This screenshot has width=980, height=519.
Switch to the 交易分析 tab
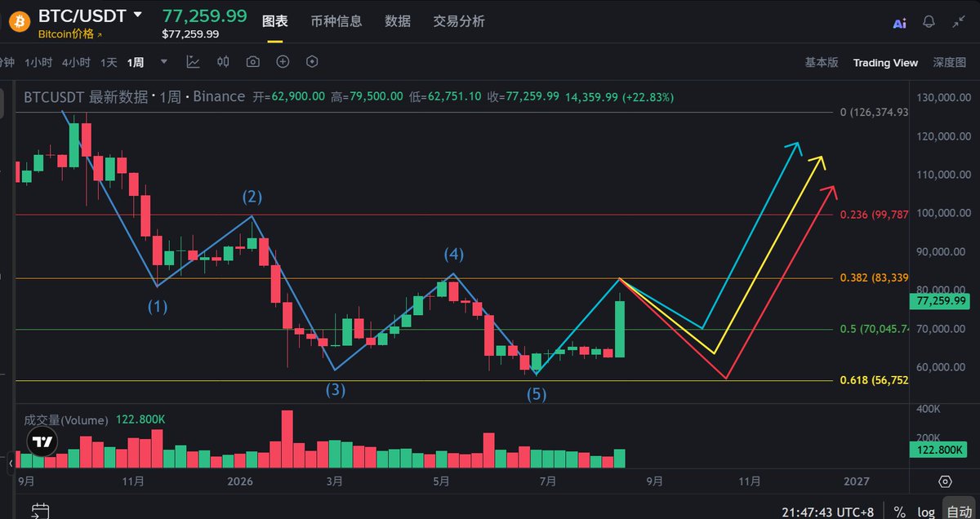pos(459,21)
